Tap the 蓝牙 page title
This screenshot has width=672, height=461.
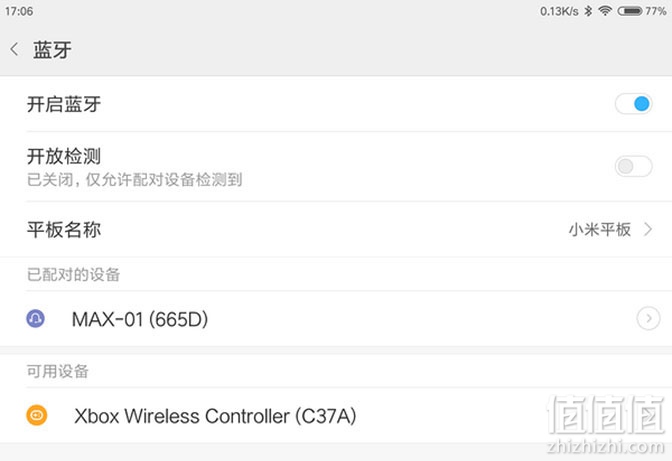coord(52,50)
